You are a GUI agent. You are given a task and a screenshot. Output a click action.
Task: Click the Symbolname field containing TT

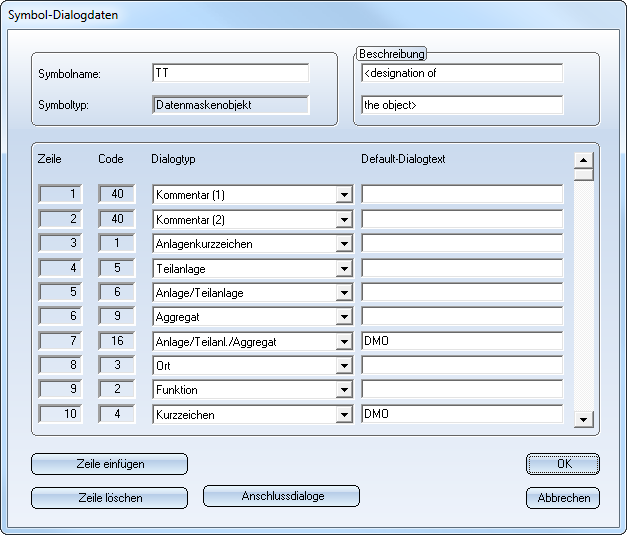point(230,73)
